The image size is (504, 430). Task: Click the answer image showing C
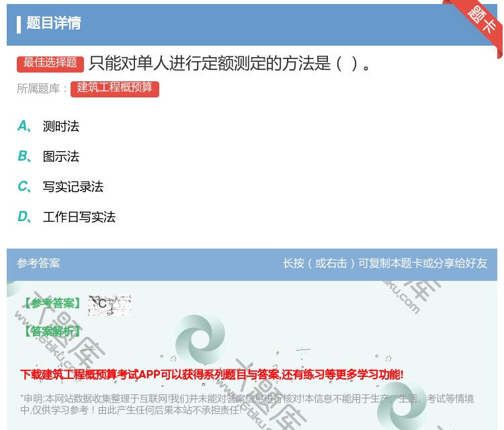[110, 304]
